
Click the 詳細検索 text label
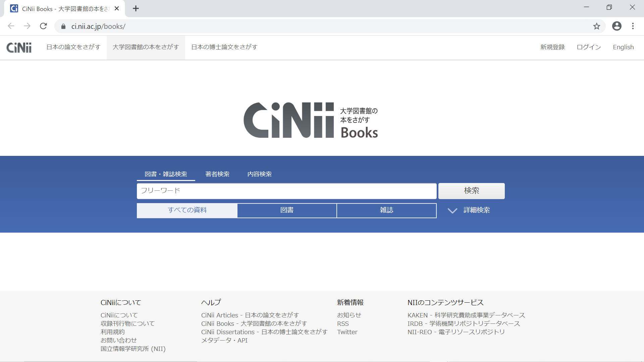[477, 210]
